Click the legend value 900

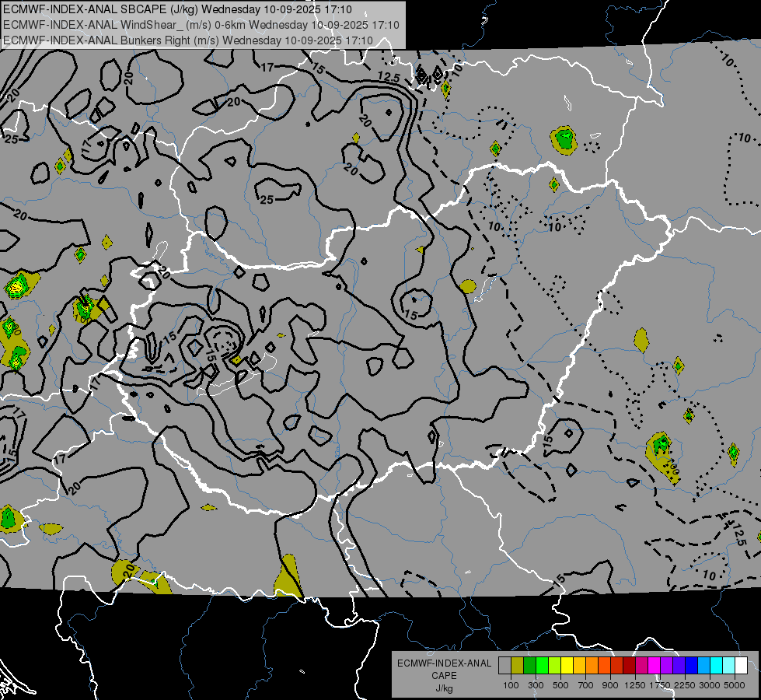click(610, 685)
